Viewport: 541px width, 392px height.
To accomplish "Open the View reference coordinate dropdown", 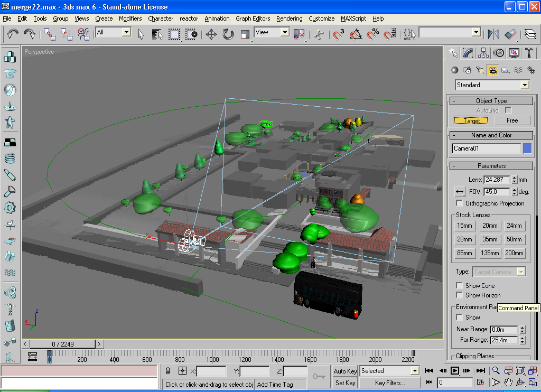I will [285, 32].
